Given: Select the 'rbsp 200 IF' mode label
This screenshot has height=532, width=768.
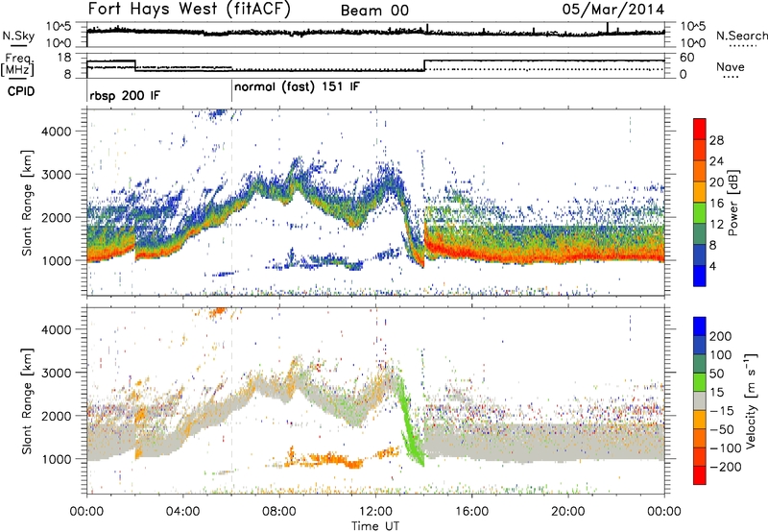Looking at the screenshot, I should point(125,95).
